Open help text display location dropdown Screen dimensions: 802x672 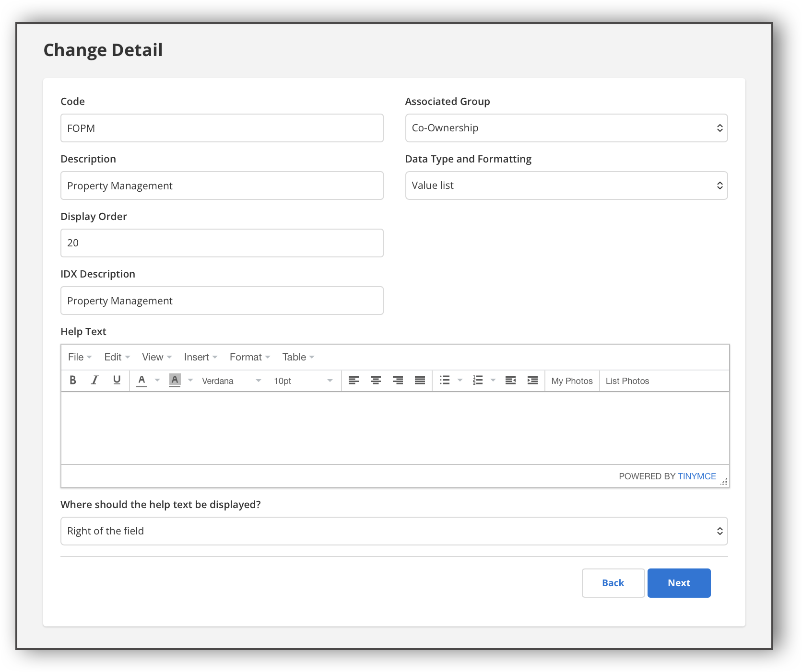(394, 531)
